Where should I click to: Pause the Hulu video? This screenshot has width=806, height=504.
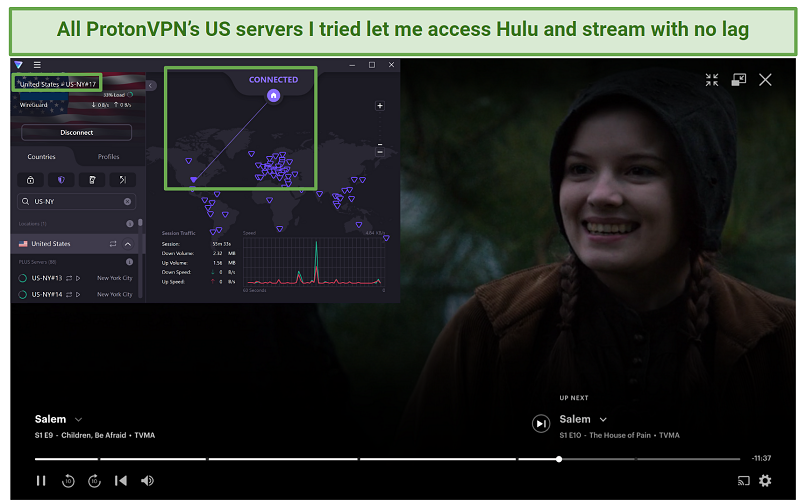click(x=41, y=481)
